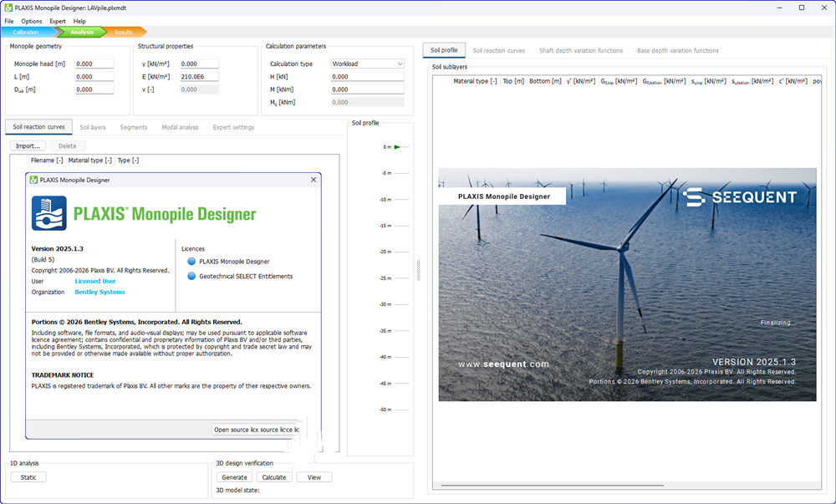Click the Licensed User link
836x504 pixels.
(x=95, y=282)
